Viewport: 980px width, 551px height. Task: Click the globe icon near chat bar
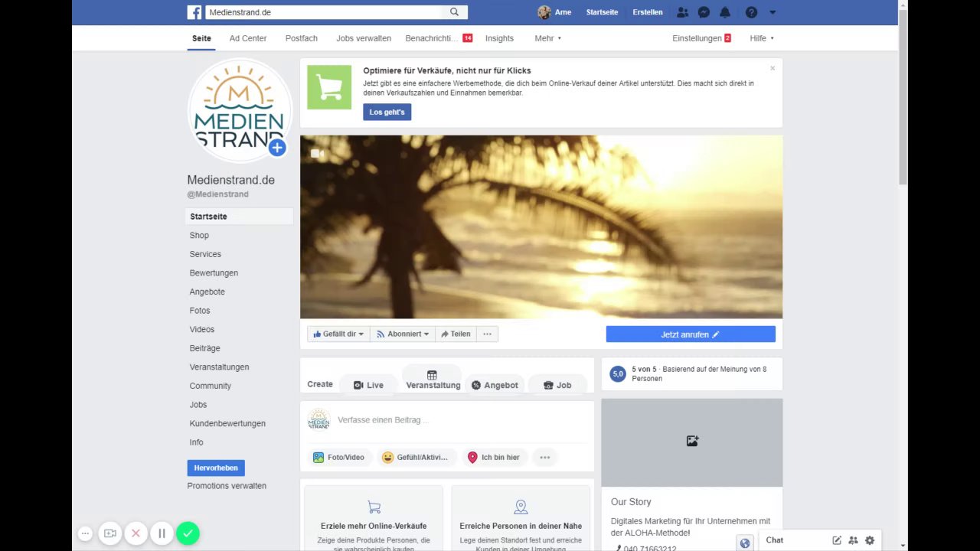click(744, 543)
